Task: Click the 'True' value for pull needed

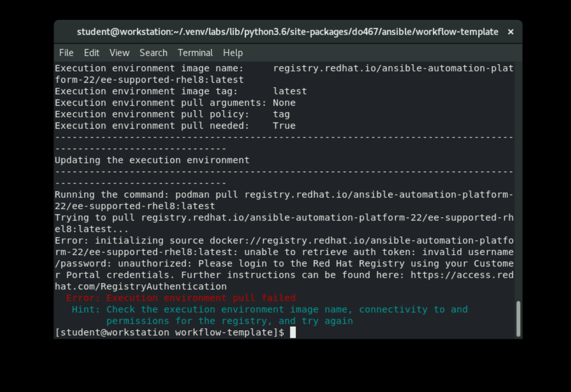Action: point(284,126)
